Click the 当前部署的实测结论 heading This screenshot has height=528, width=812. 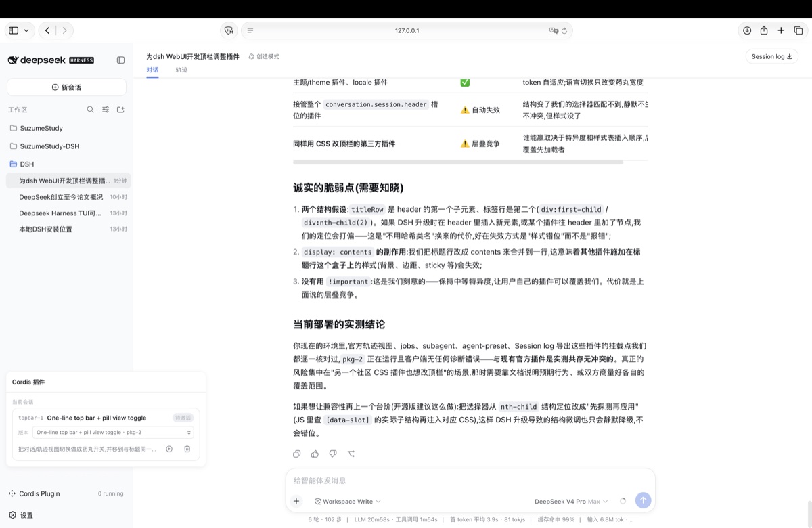point(339,324)
